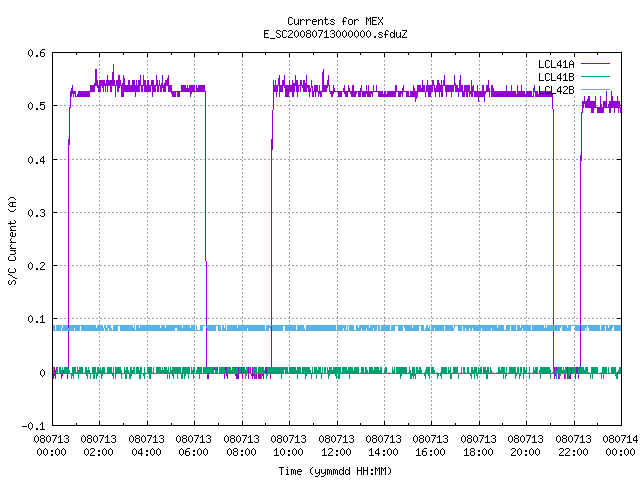Viewport: 640px width, 480px height.
Task: Click the LCL41A legend label
Action: (x=556, y=64)
